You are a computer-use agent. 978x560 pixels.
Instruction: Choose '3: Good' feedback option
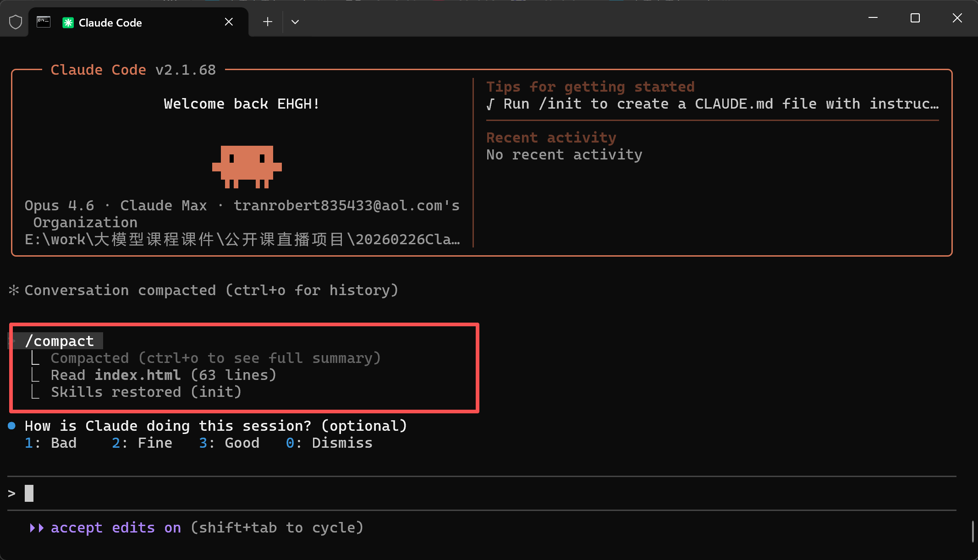tap(229, 443)
